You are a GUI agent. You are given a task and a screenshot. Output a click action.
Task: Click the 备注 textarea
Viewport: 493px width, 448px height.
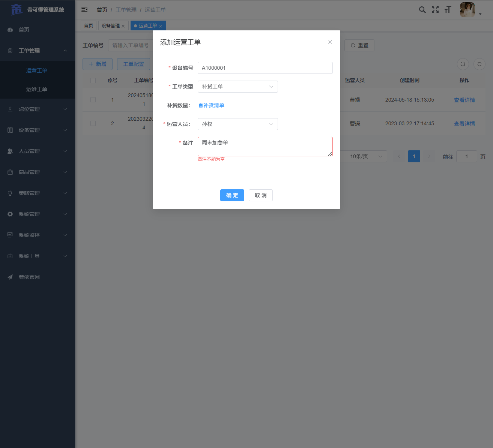tap(265, 147)
